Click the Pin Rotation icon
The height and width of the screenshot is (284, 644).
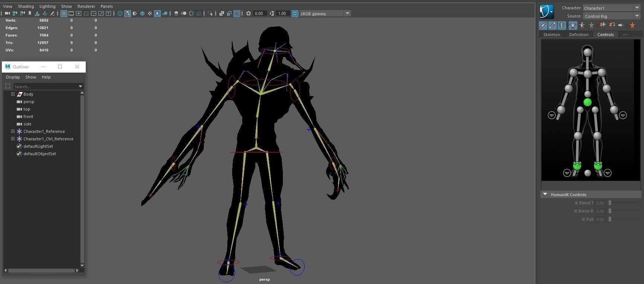coord(612,25)
